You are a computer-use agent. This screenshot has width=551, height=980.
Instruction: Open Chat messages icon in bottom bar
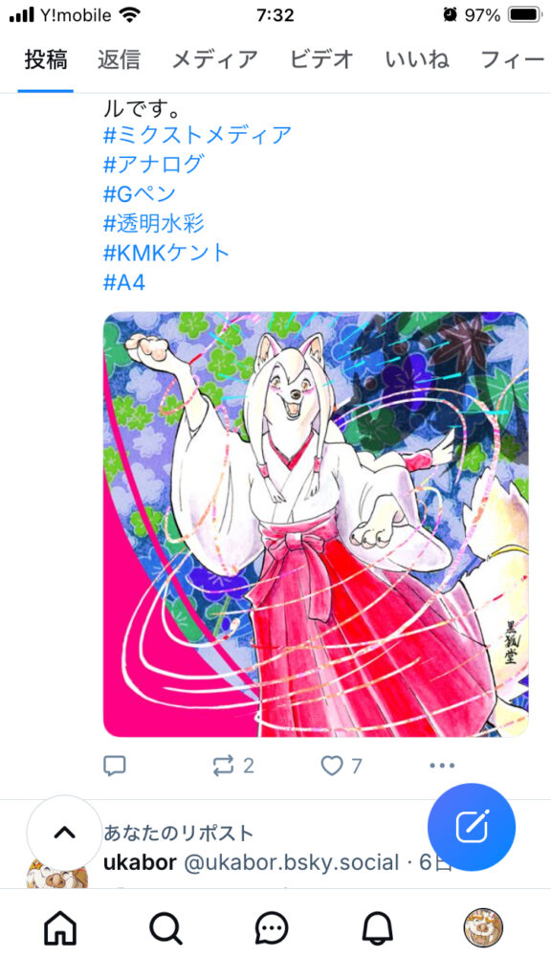(x=272, y=927)
